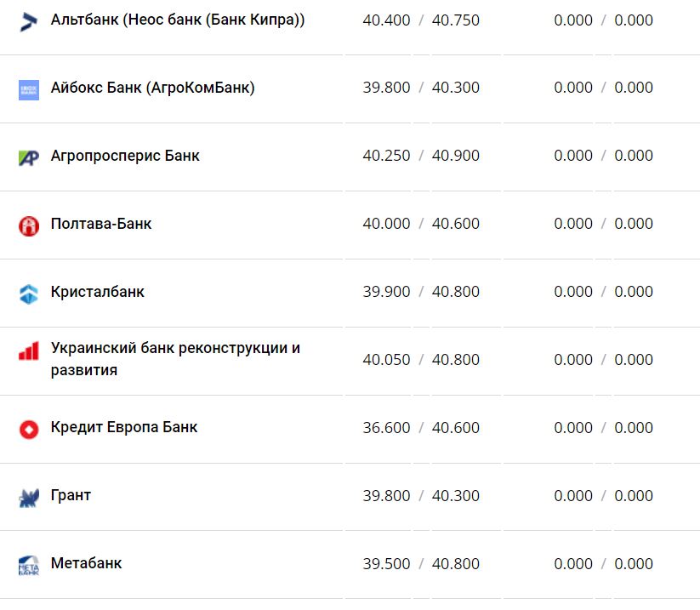Click the Кредит Европа Банк name
700x610 pixels.
tap(124, 427)
